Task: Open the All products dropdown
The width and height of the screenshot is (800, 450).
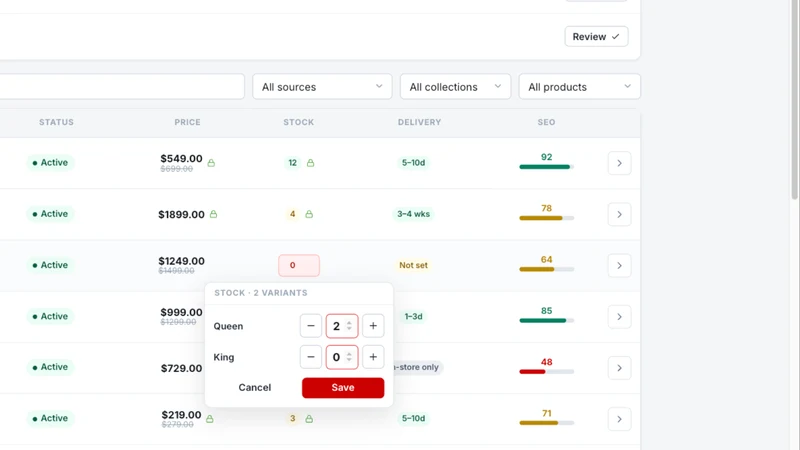Action: coord(579,87)
